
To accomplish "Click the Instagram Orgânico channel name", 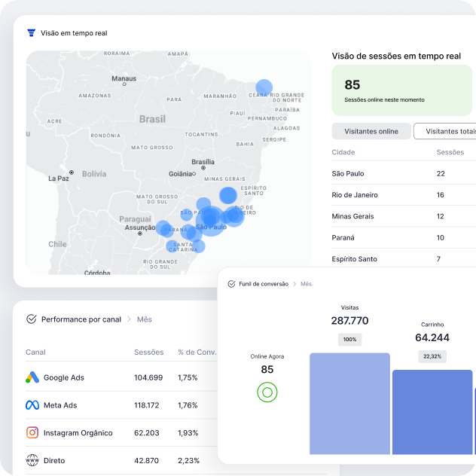I will pos(78,433).
